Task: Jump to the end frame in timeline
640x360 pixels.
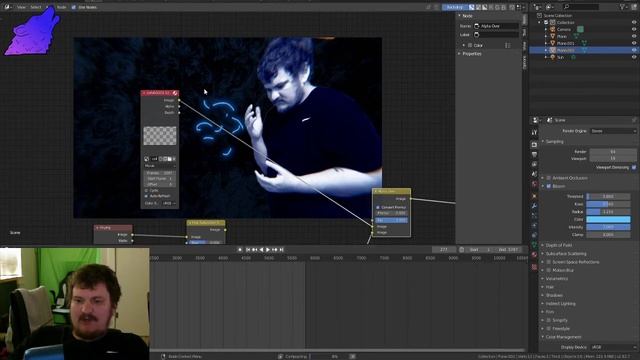Action: tap(281, 250)
